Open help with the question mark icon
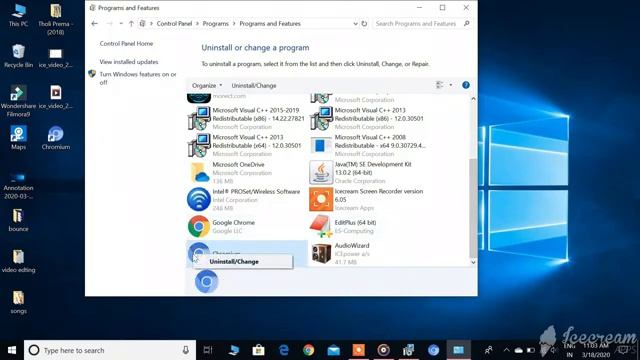This screenshot has width=640, height=360. 466,85
